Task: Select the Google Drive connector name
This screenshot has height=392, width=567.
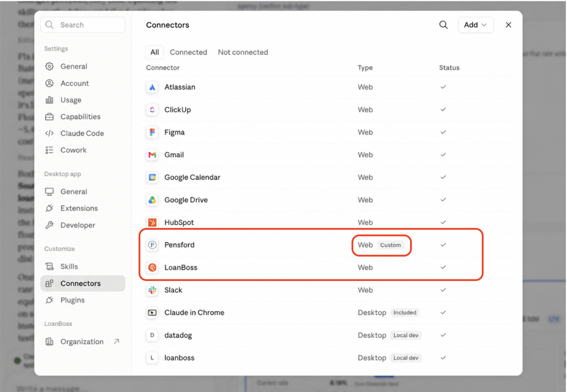Action: click(x=186, y=200)
